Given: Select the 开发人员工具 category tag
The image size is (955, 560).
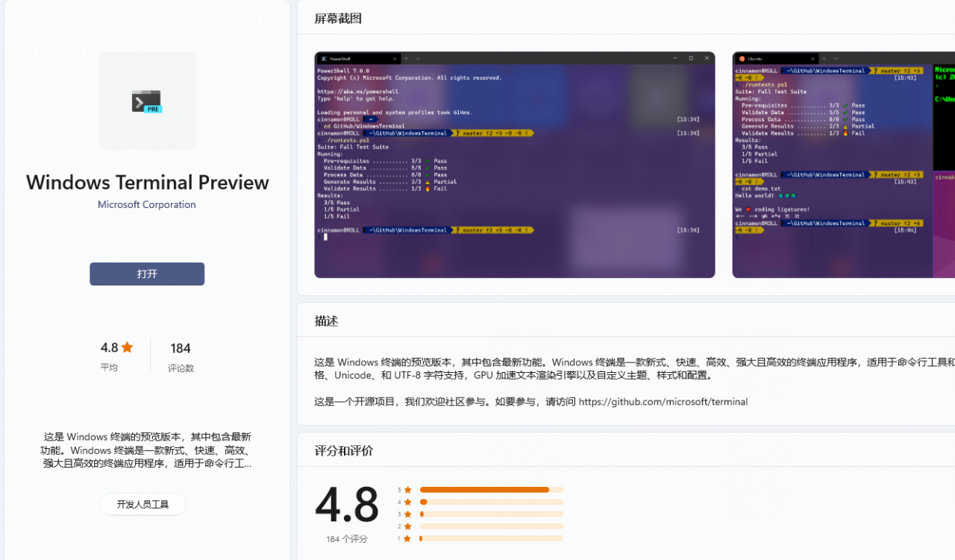Looking at the screenshot, I should tap(143, 504).
